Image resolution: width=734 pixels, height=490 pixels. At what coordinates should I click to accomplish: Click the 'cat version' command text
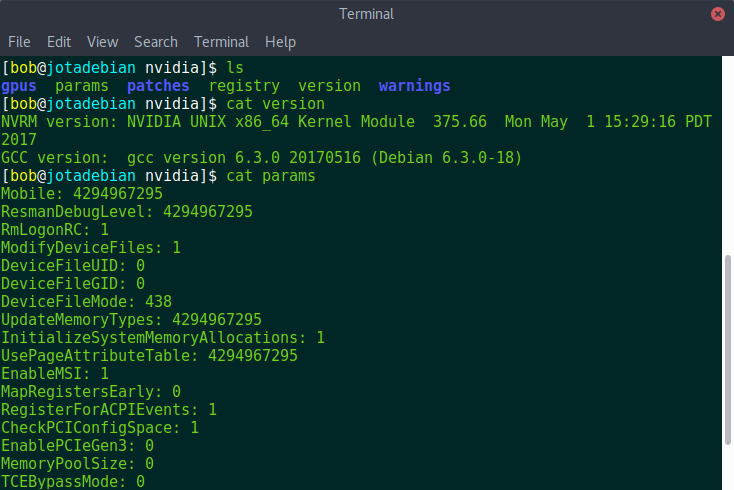click(276, 104)
